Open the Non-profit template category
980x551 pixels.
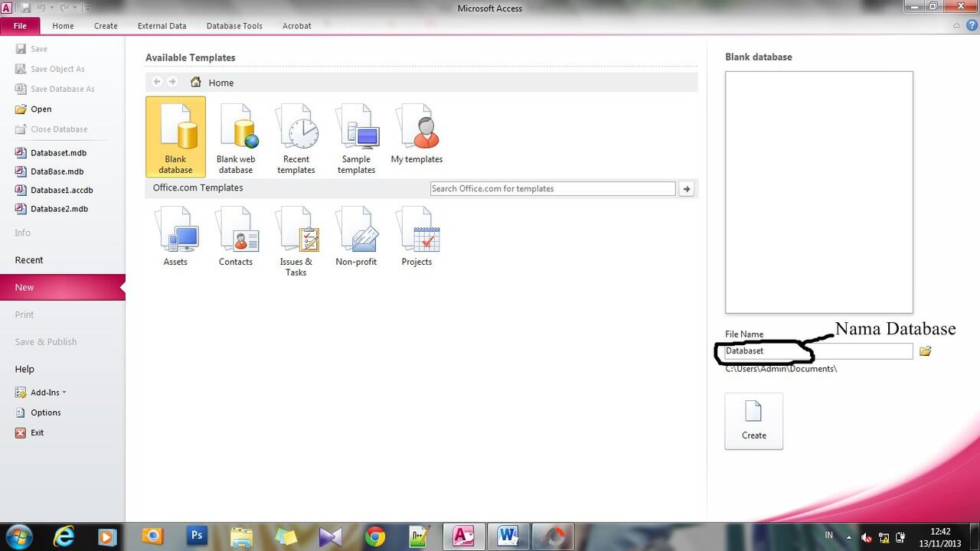[x=356, y=236]
